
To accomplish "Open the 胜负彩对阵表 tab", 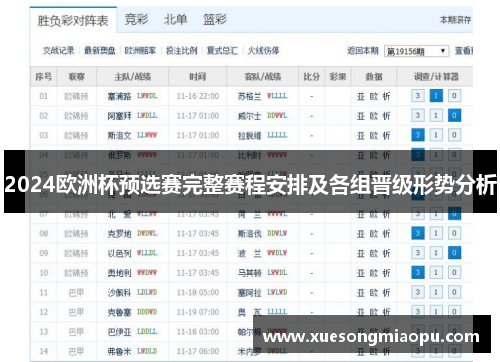I will pos(73,21).
